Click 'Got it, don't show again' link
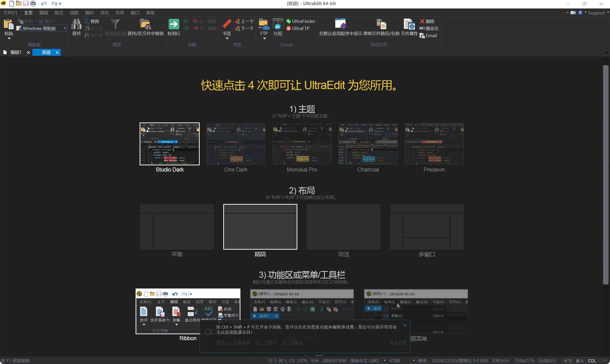610x364 pixels. tap(233, 342)
